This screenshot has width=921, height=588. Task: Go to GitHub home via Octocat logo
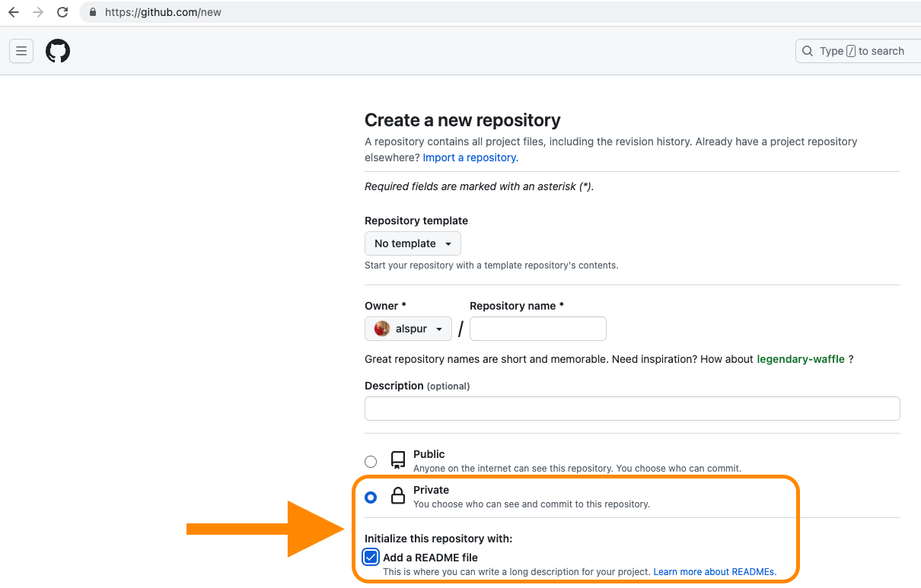[x=58, y=51]
